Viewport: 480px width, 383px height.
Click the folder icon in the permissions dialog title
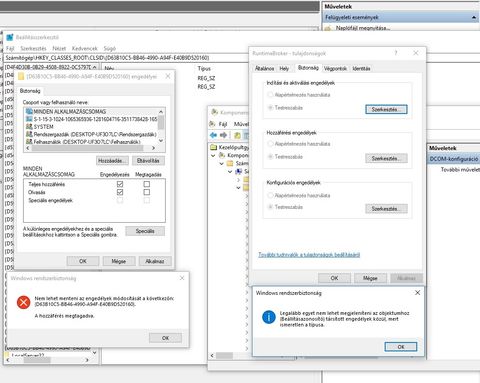[x=21, y=77]
